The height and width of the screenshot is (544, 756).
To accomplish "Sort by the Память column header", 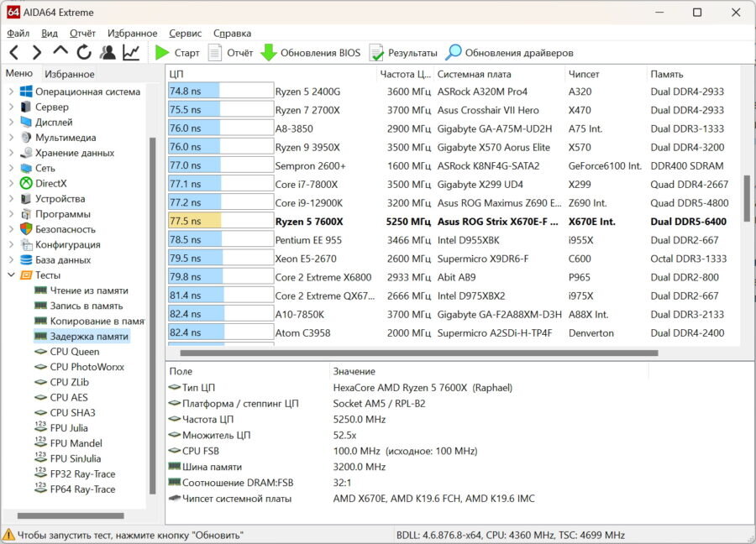I will pos(692,74).
